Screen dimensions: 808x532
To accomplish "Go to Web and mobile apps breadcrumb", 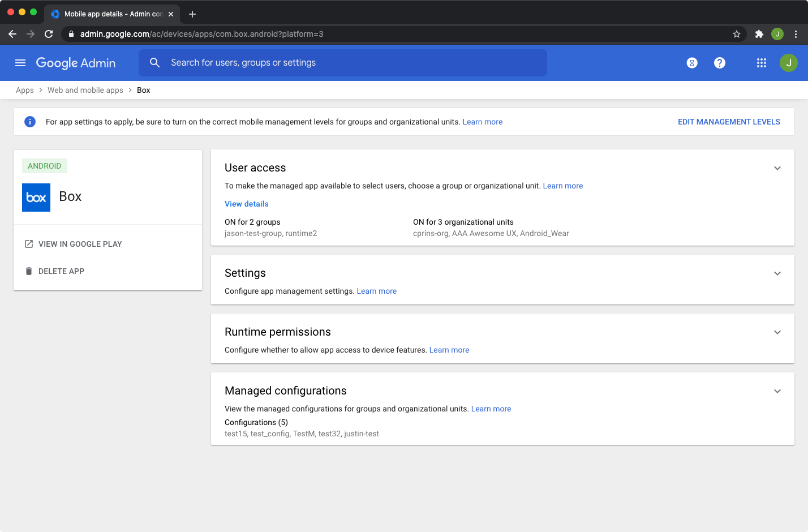I will click(x=85, y=90).
